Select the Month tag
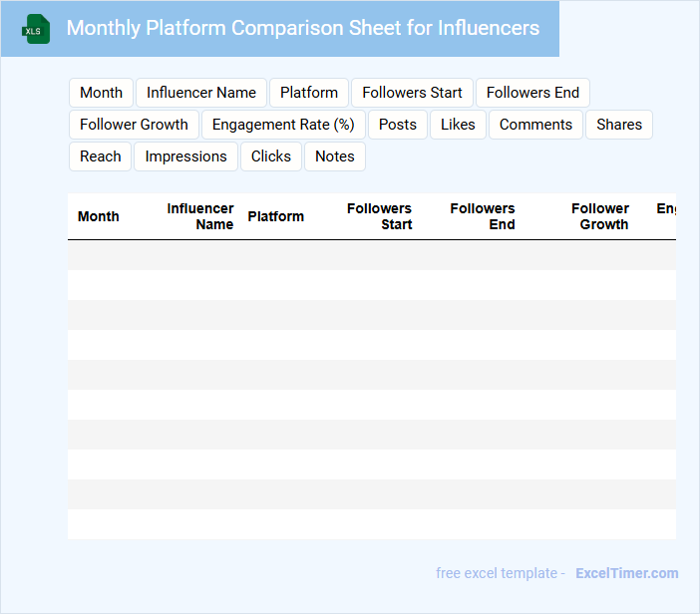This screenshot has width=700, height=614. click(101, 93)
